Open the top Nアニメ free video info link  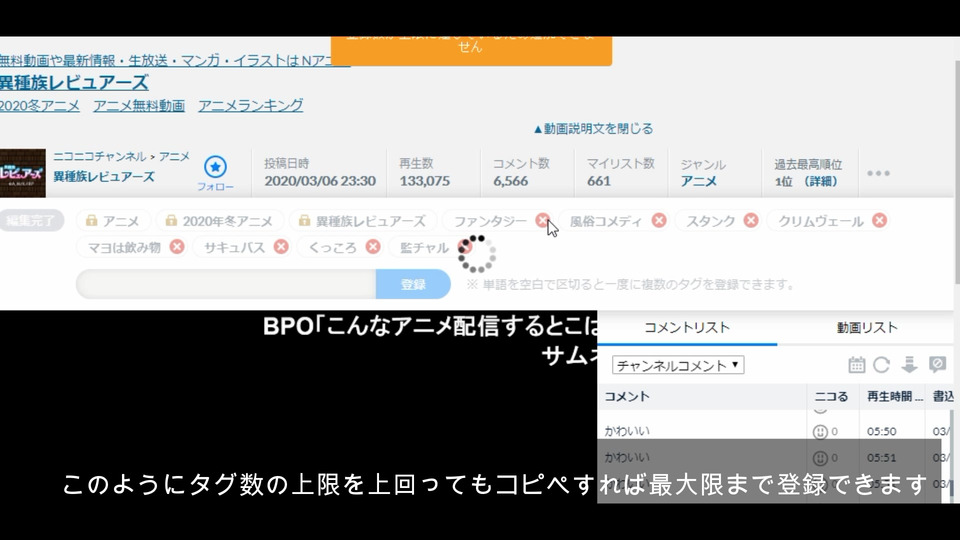coord(175,60)
